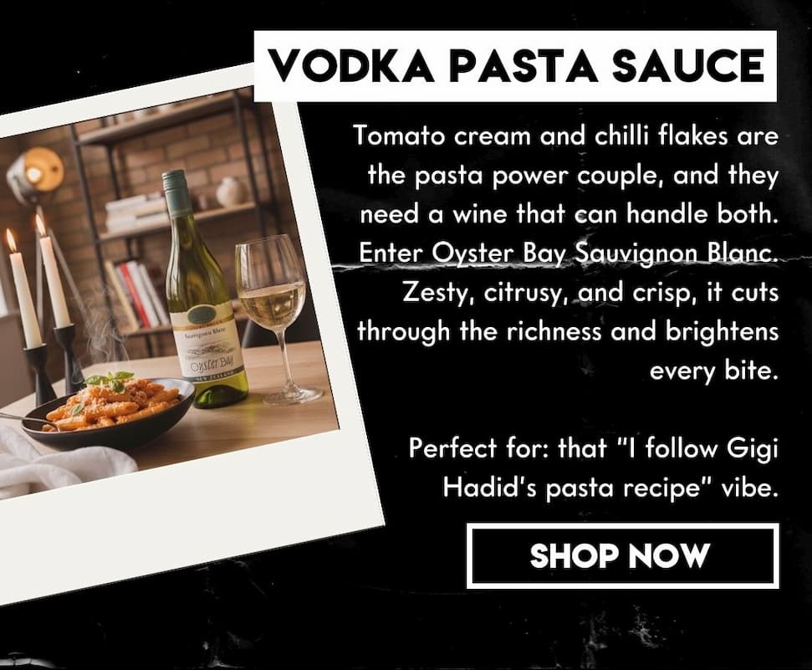Click the line 'Tomato cream and chilli flakes are'
Image resolution: width=812 pixels, height=670 pixels.
[x=566, y=136]
